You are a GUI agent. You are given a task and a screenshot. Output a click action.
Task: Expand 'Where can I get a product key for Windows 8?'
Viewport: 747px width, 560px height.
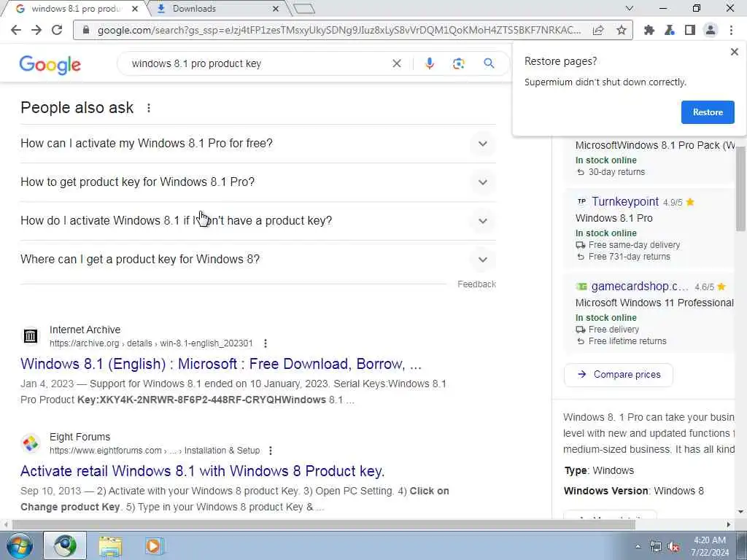(x=258, y=260)
